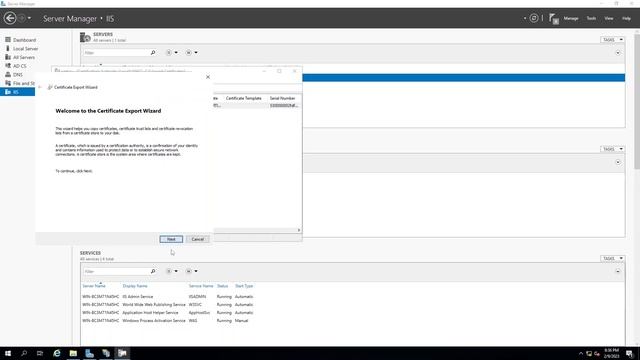640x360 pixels.
Task: Switch to Server Manager taskbar icon
Action: 89,353
